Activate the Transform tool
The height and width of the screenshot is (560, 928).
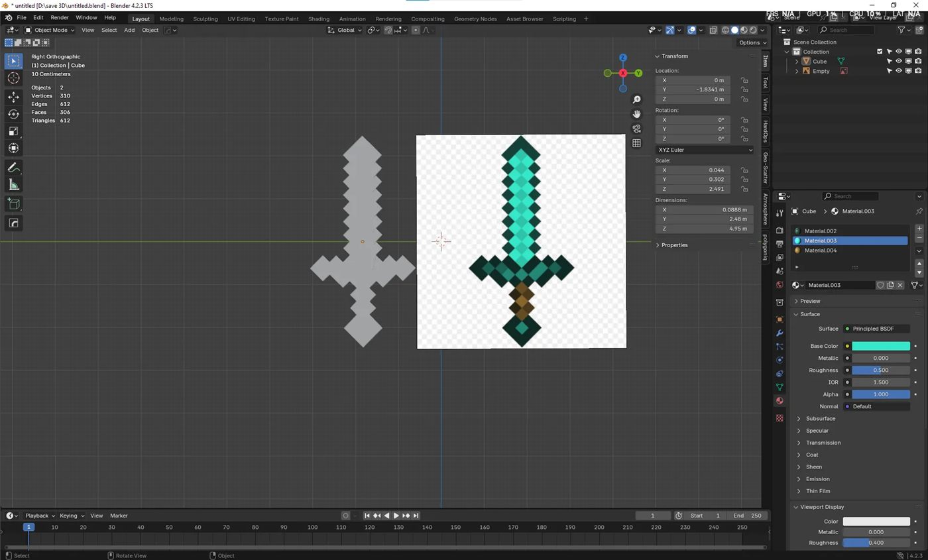tap(13, 148)
